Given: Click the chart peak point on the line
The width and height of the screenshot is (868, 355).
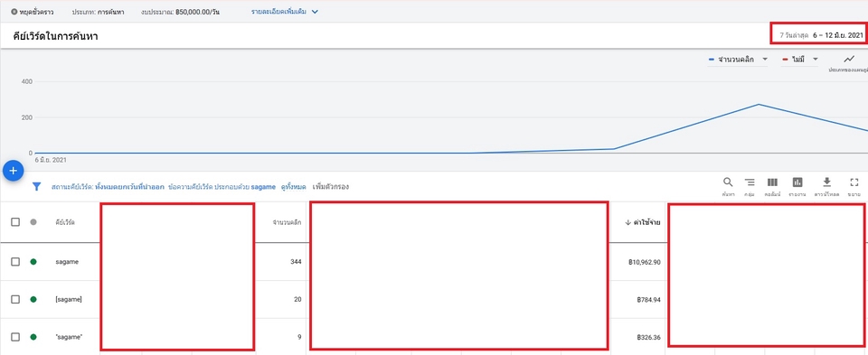Looking at the screenshot, I should point(759,105).
